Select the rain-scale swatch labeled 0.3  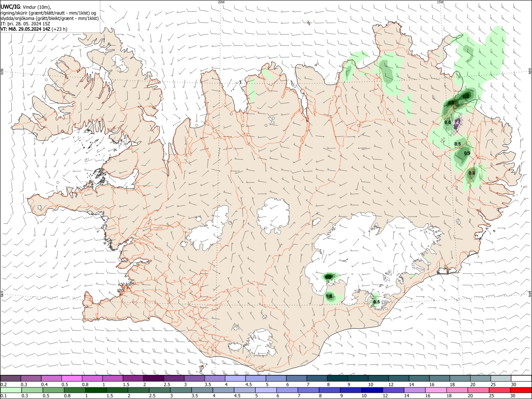click(x=32, y=390)
